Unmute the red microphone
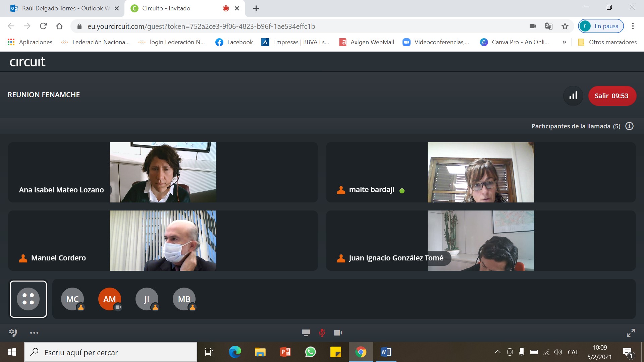Viewport: 644px width, 362px height. click(x=322, y=333)
